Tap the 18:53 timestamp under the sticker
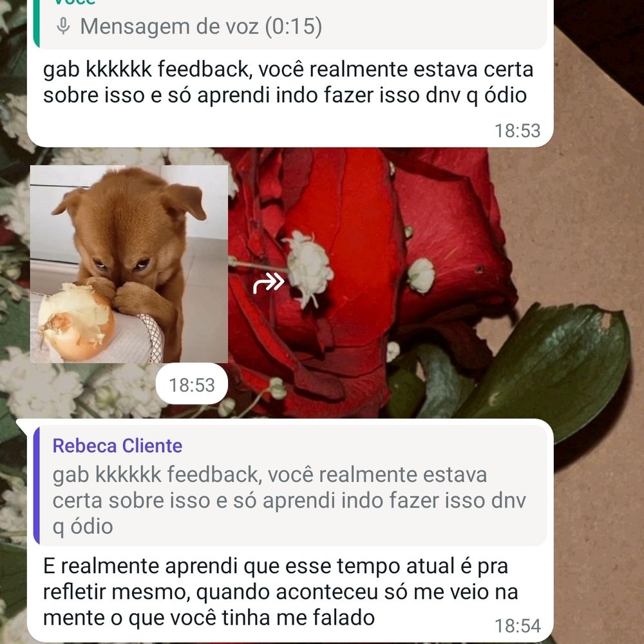This screenshot has width=644, height=644. (x=192, y=385)
